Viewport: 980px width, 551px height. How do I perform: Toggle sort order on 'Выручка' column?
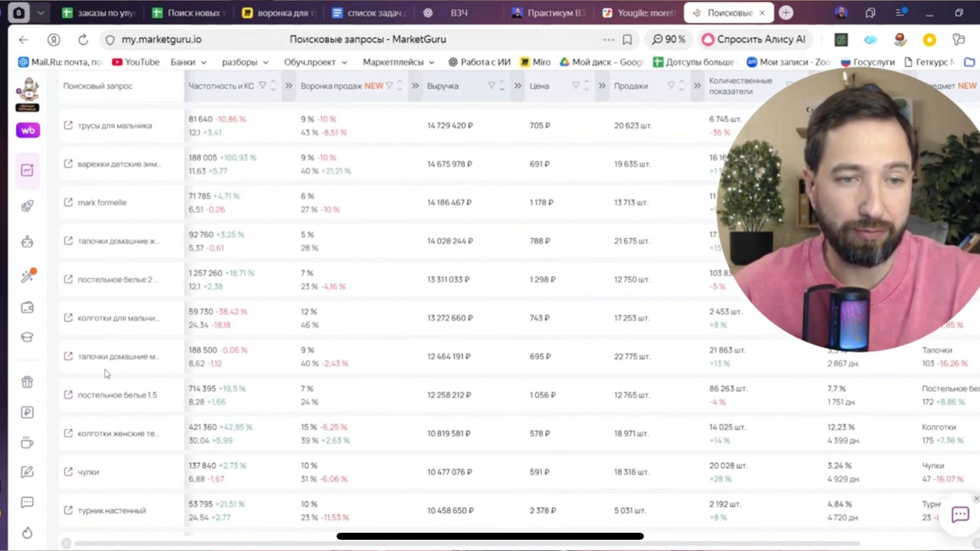pyautogui.click(x=502, y=85)
